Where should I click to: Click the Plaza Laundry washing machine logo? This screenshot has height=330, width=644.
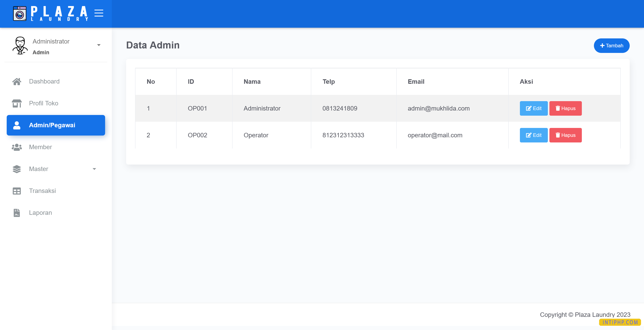[19, 13]
